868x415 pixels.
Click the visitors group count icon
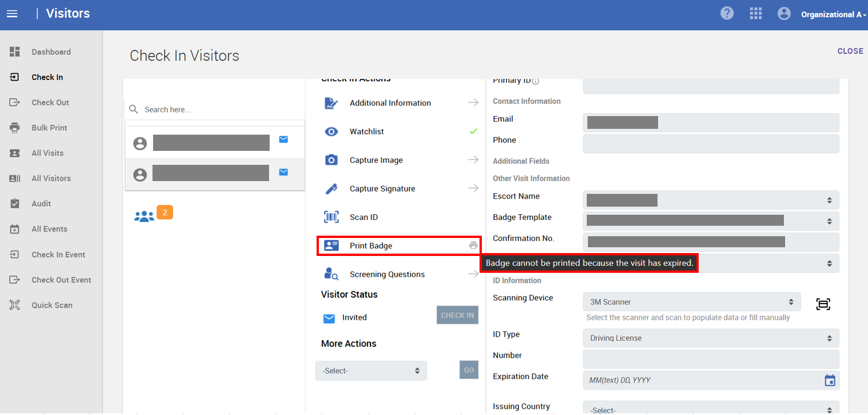[x=144, y=216]
